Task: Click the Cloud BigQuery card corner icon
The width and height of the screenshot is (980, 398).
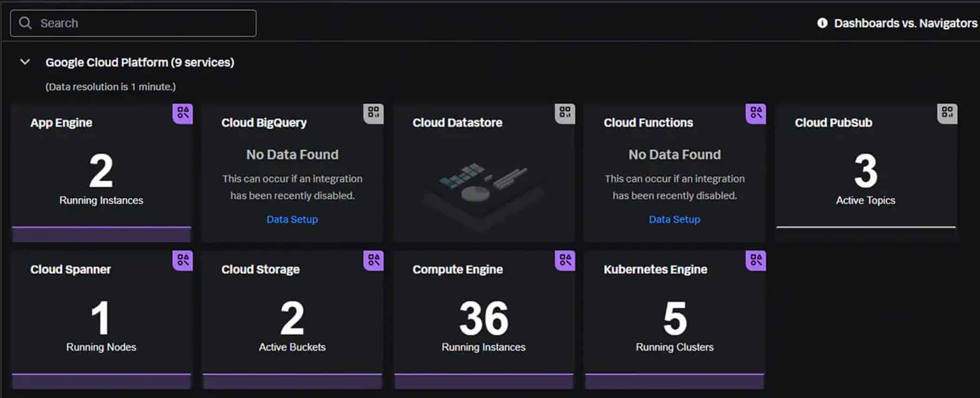Action: pyautogui.click(x=374, y=114)
